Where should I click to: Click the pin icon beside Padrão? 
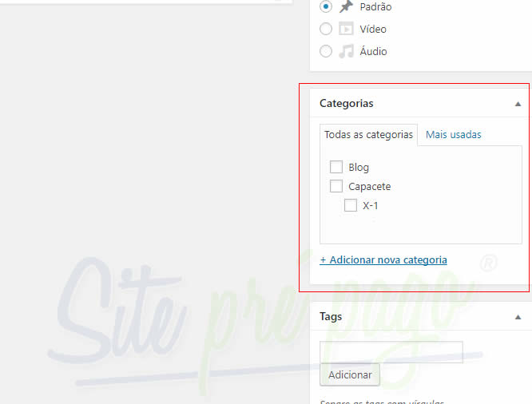pos(346,6)
